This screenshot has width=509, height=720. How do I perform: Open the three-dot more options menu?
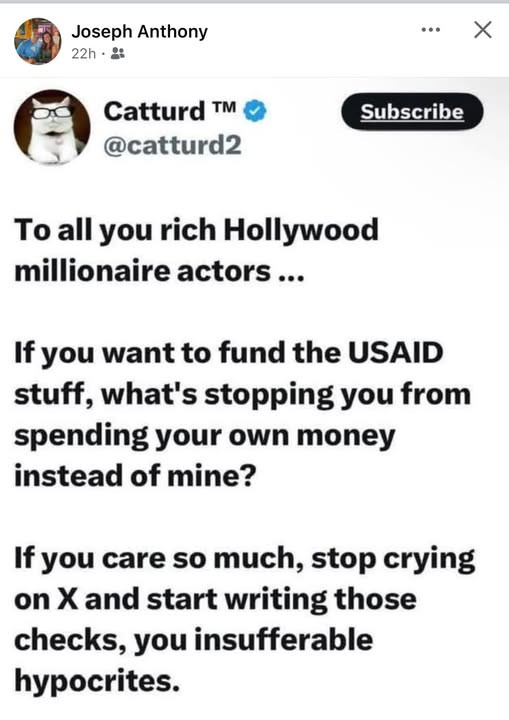[x=430, y=30]
